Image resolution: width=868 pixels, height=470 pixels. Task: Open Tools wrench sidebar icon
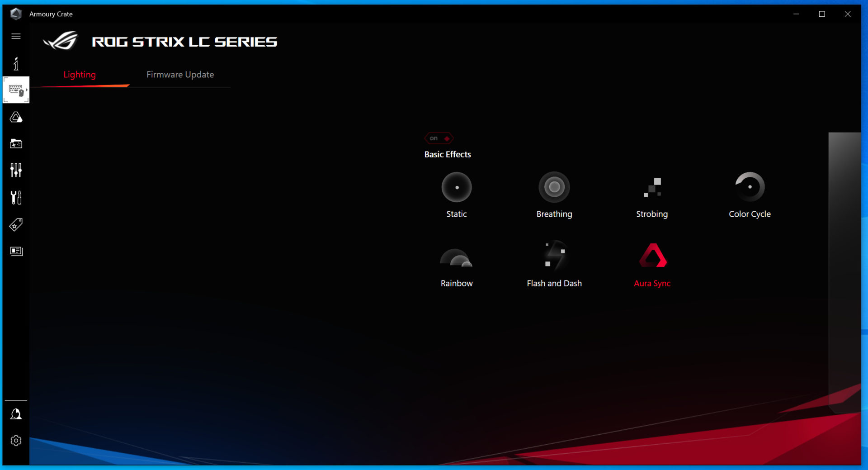16,197
